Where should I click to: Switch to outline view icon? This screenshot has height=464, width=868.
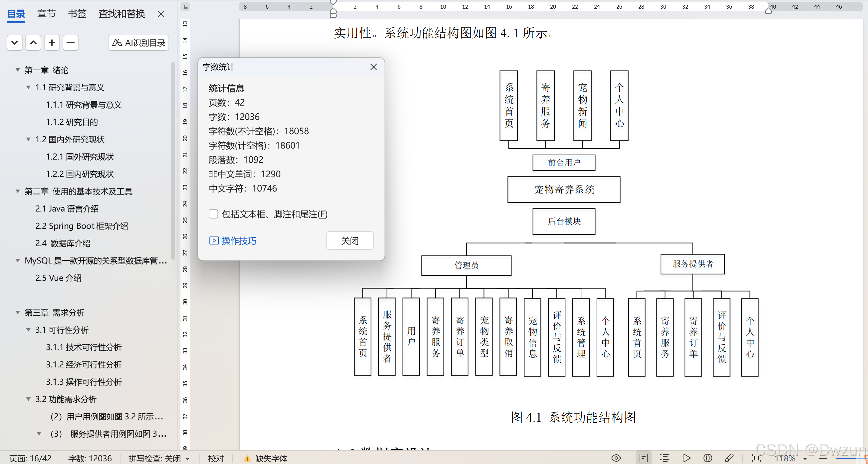point(665,458)
